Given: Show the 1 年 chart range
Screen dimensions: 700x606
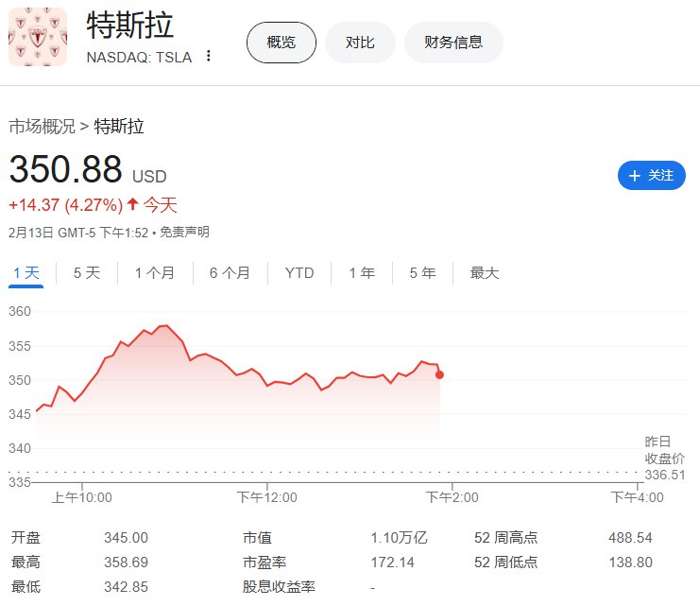Looking at the screenshot, I should 362,272.
